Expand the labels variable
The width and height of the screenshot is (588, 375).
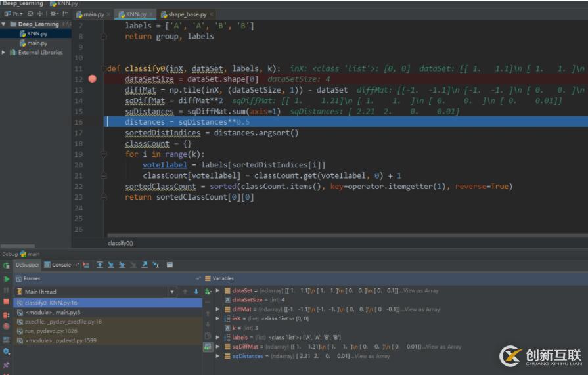pos(217,337)
